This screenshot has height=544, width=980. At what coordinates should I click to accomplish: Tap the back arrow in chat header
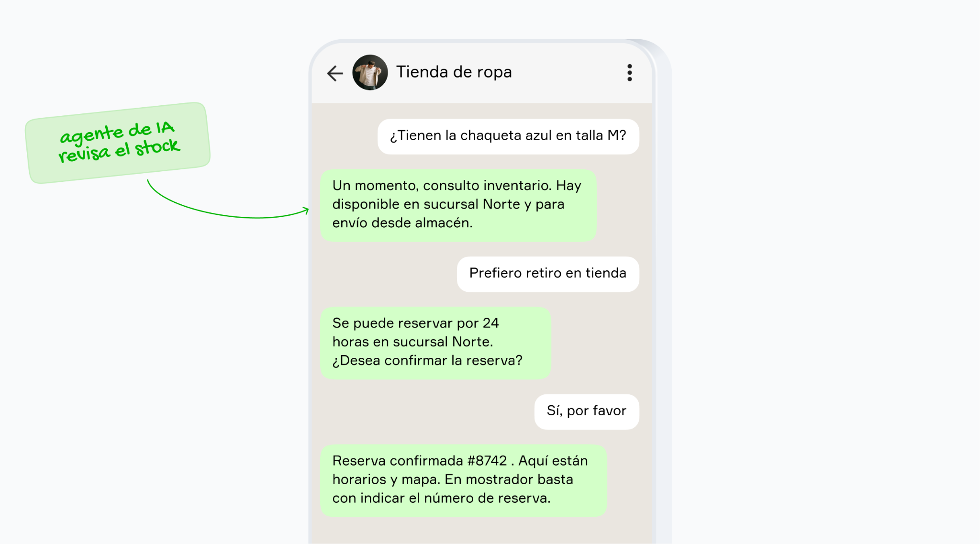[x=335, y=73]
